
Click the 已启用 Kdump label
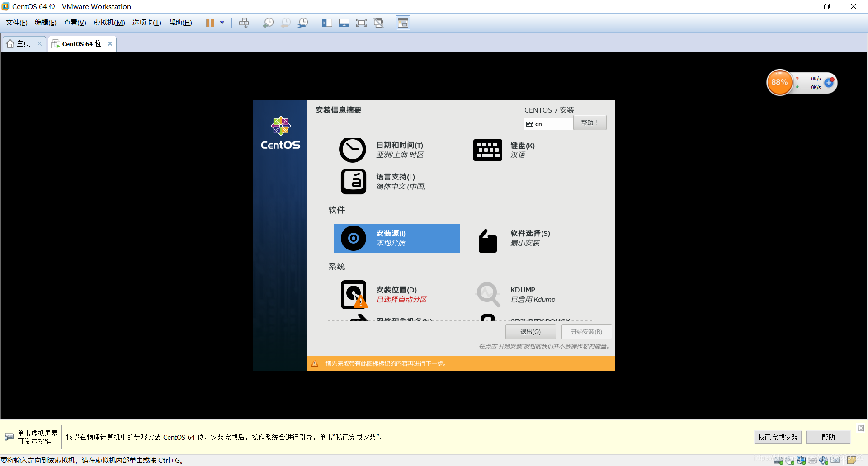click(x=533, y=300)
